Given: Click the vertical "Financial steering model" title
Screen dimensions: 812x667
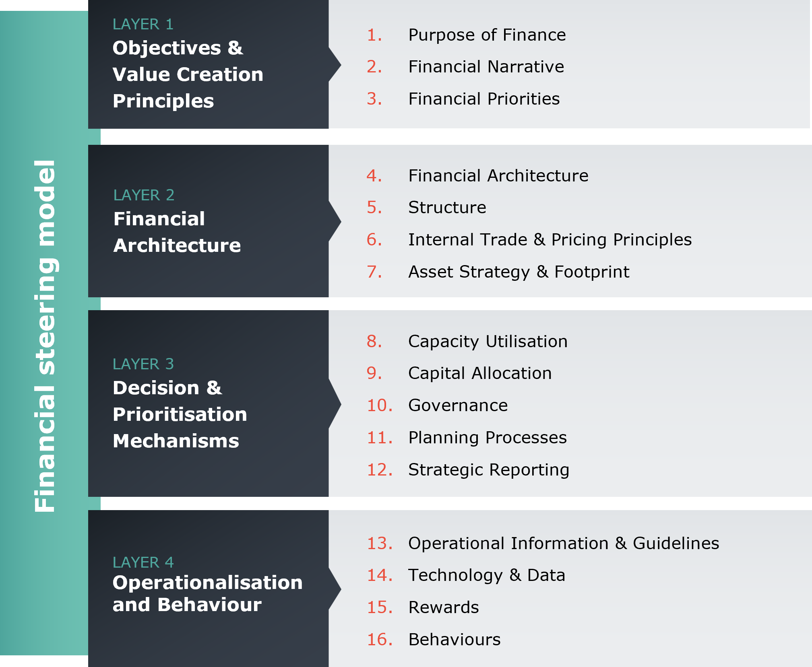Looking at the screenshot, I should coord(45,336).
